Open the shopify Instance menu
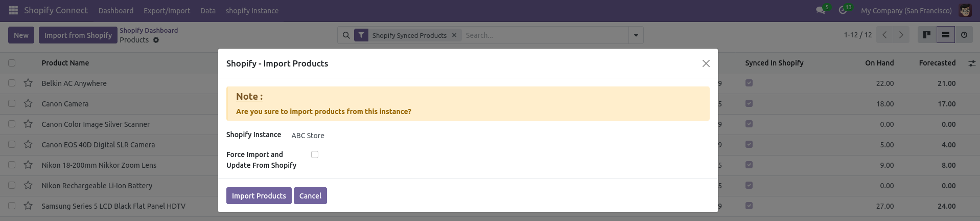The width and height of the screenshot is (980, 221). (x=252, y=11)
